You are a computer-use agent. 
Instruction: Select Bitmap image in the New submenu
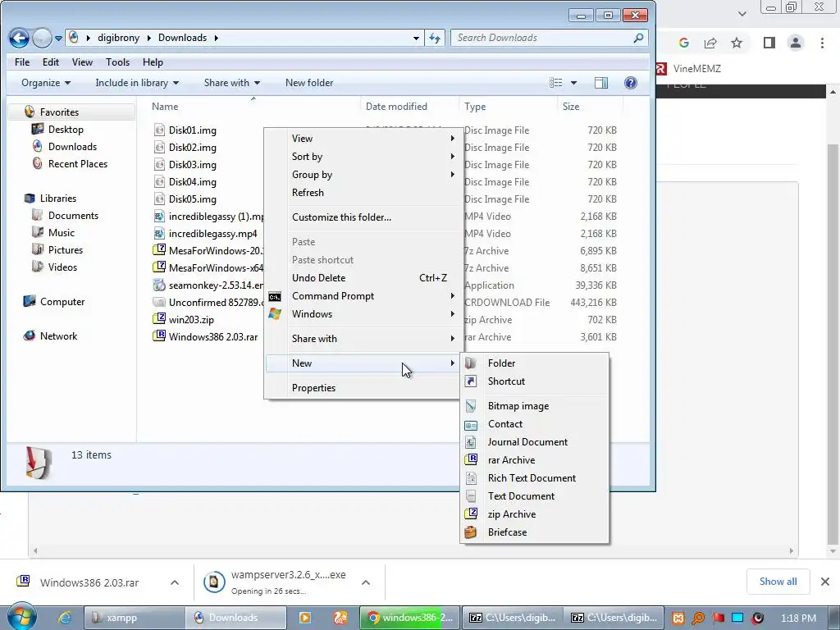point(535,406)
